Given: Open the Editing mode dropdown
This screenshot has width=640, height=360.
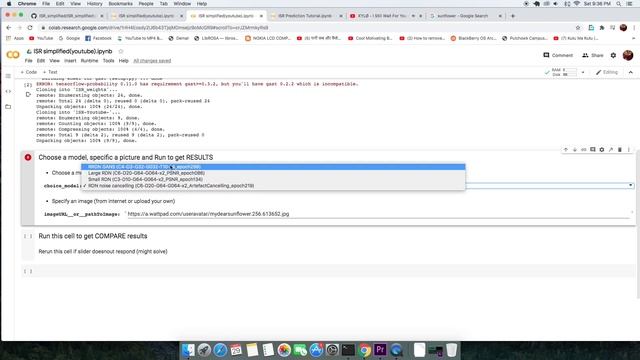Looking at the screenshot, I should [x=607, y=72].
